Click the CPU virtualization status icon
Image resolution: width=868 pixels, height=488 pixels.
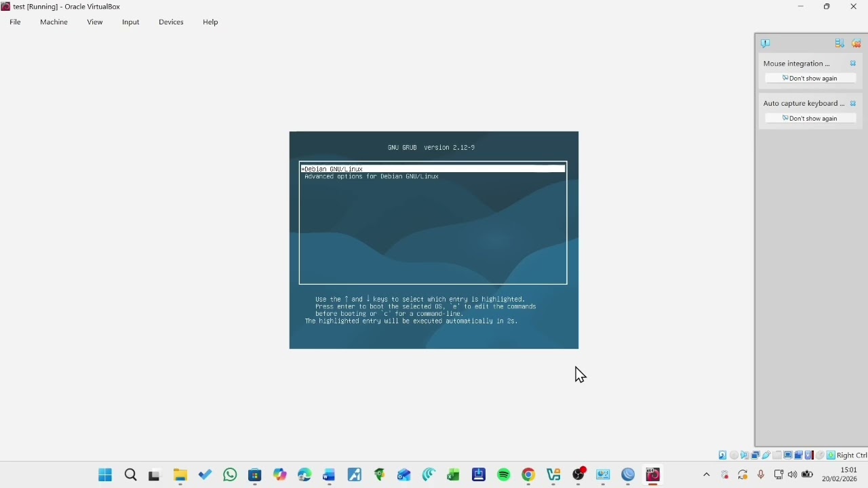pos(809,455)
